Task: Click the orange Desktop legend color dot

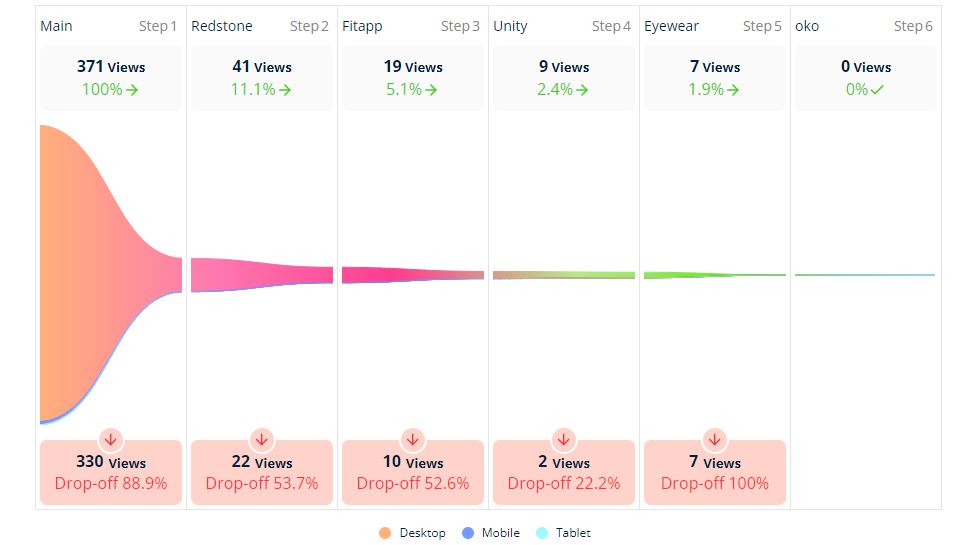Action: 385,533
